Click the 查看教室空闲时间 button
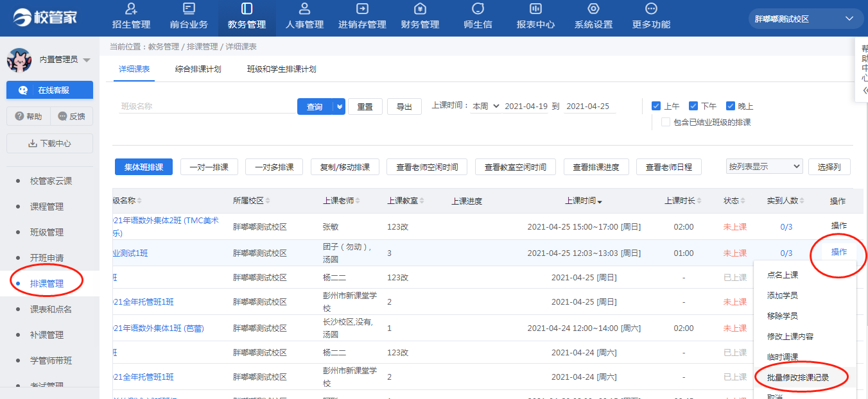868x399 pixels. [x=516, y=167]
